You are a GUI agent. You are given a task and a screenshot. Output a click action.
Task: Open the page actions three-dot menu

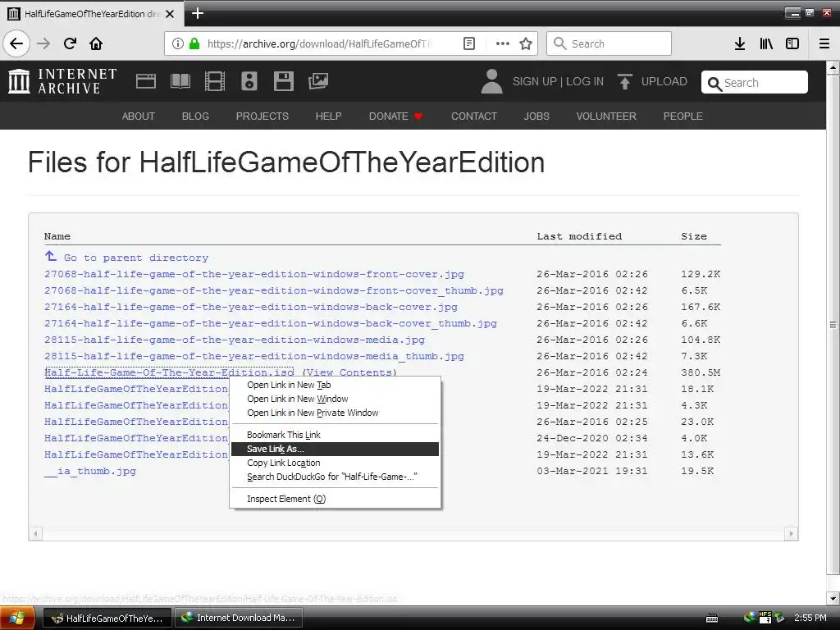(503, 43)
